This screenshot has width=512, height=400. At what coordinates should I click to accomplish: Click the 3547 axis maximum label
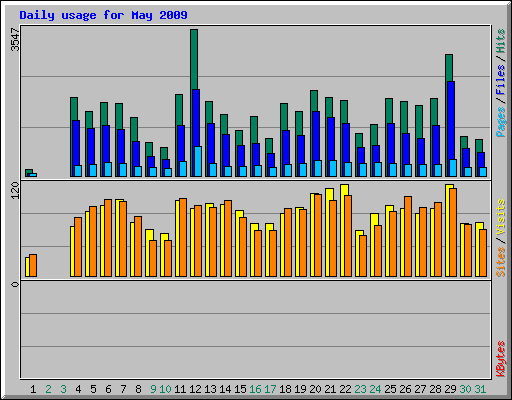(15, 39)
